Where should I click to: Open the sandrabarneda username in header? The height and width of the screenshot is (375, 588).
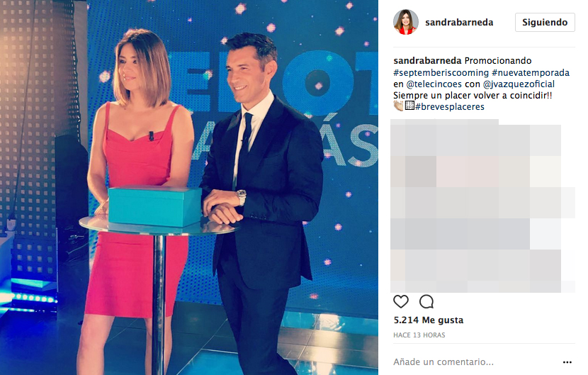pos(459,23)
